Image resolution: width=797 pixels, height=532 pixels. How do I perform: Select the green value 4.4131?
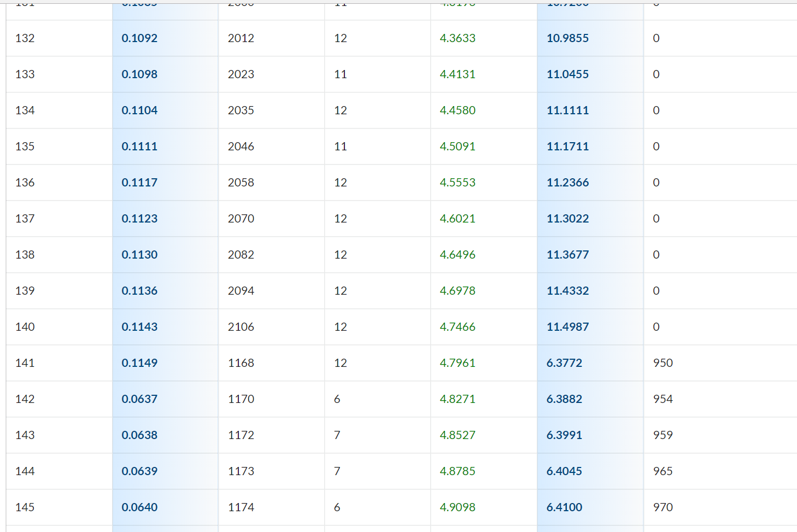tap(458, 74)
